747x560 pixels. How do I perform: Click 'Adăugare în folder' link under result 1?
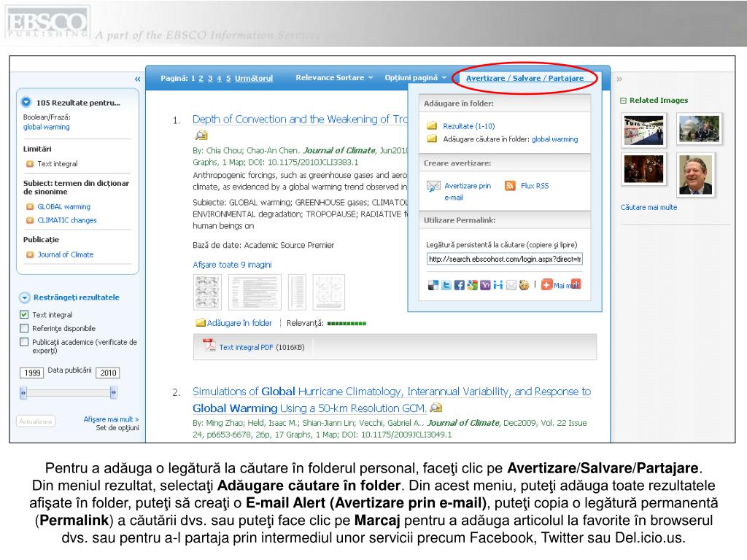pos(239,323)
